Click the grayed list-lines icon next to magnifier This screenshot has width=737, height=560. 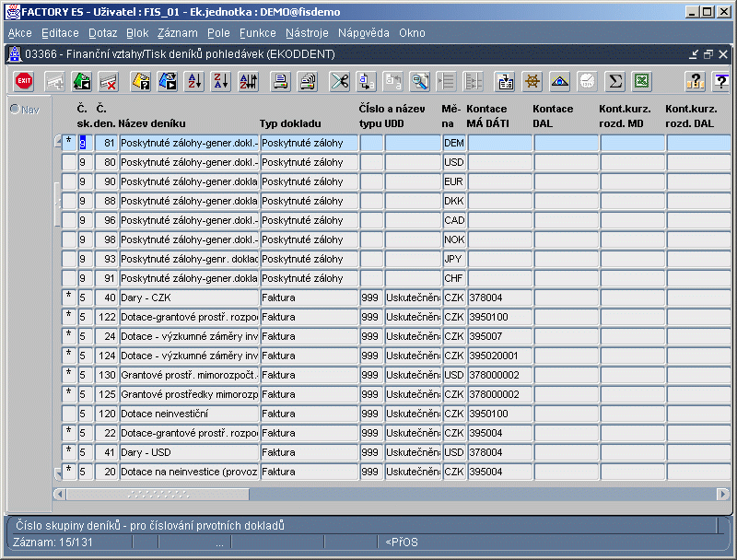point(447,81)
